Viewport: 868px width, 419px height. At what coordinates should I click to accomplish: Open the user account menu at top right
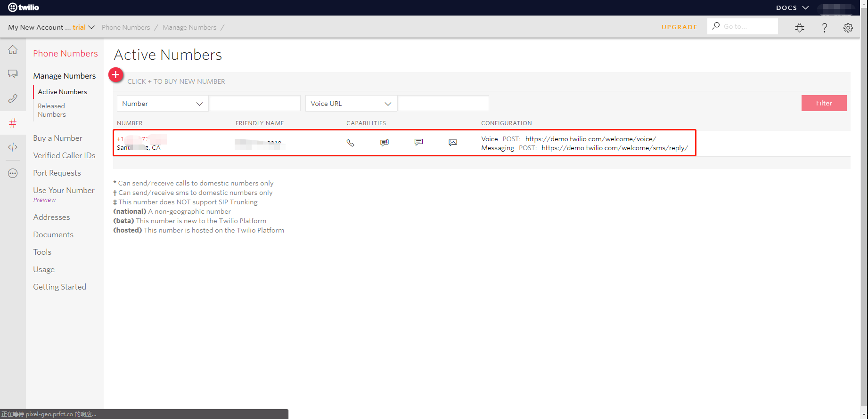[x=837, y=8]
